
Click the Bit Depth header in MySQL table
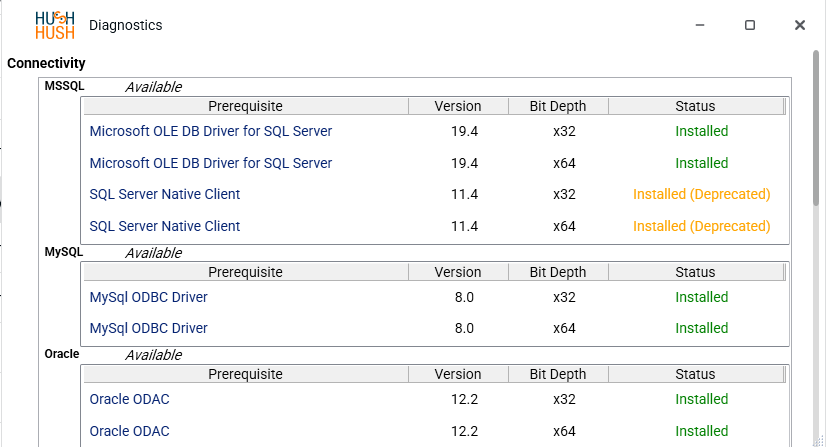(x=558, y=272)
